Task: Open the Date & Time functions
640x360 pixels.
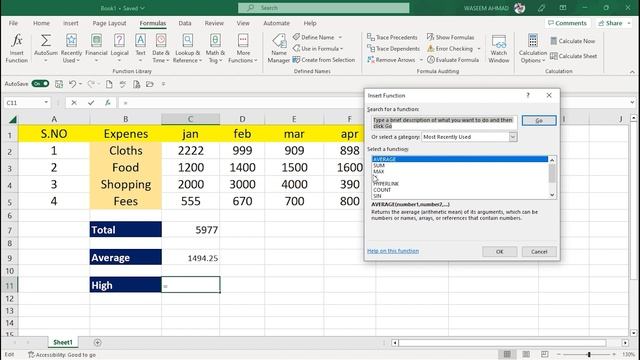Action: [161, 48]
